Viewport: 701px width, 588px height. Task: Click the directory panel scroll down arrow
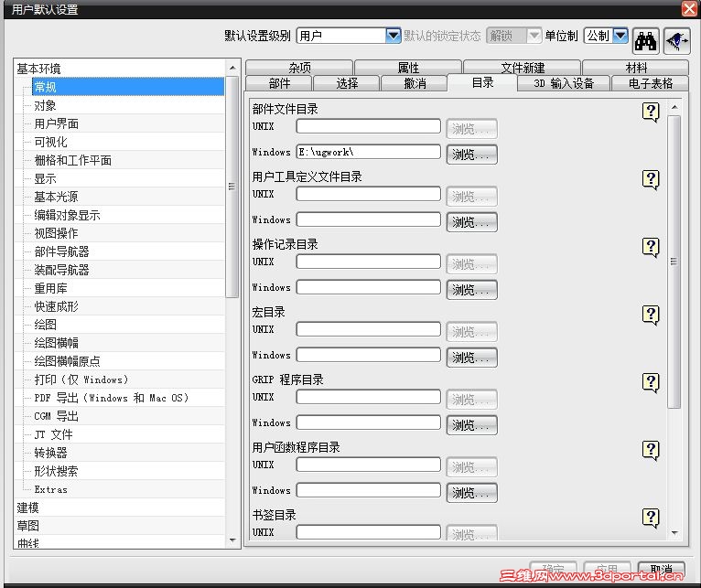coord(675,532)
